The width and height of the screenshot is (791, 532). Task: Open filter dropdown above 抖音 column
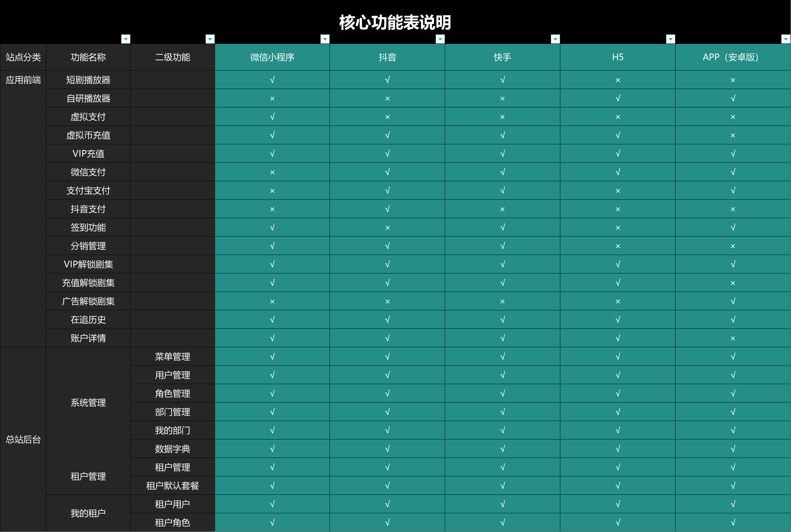click(x=440, y=39)
